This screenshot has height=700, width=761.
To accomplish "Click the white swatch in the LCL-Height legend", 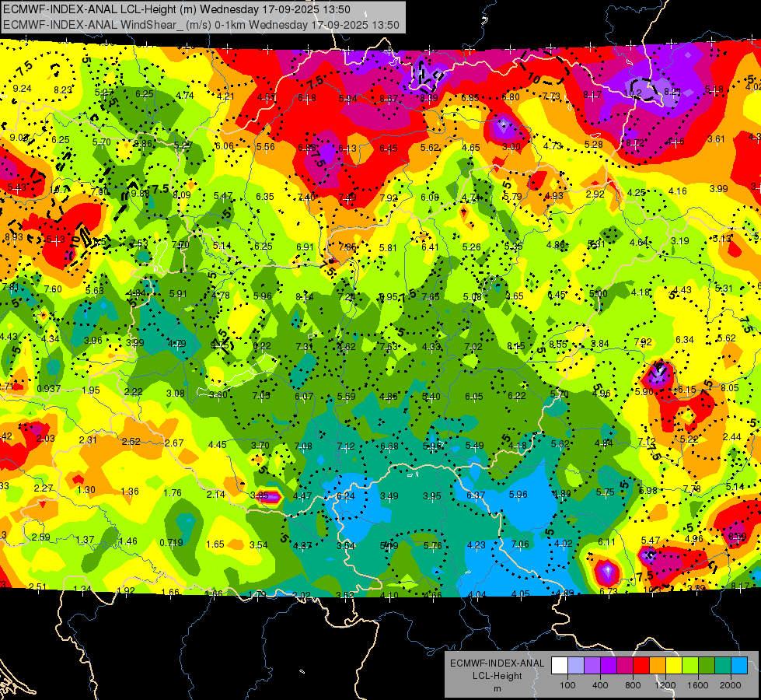I will point(560,666).
